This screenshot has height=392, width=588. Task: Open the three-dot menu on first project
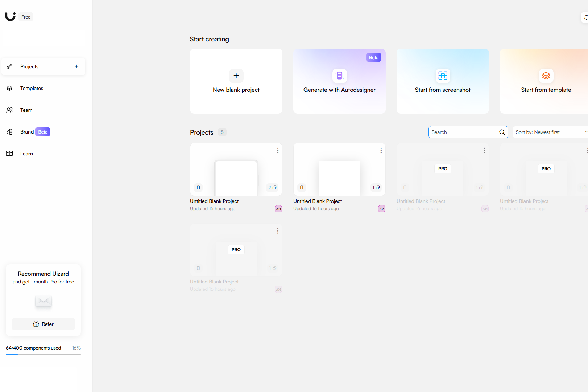click(278, 150)
